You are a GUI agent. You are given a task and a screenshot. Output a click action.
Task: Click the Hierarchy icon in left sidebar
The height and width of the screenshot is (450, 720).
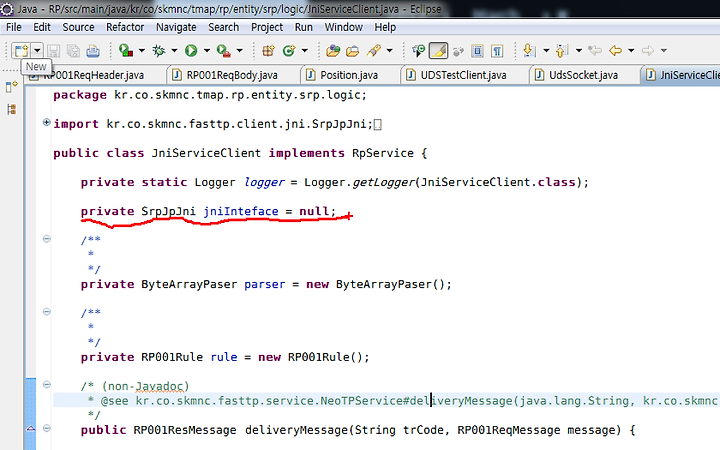(x=11, y=109)
